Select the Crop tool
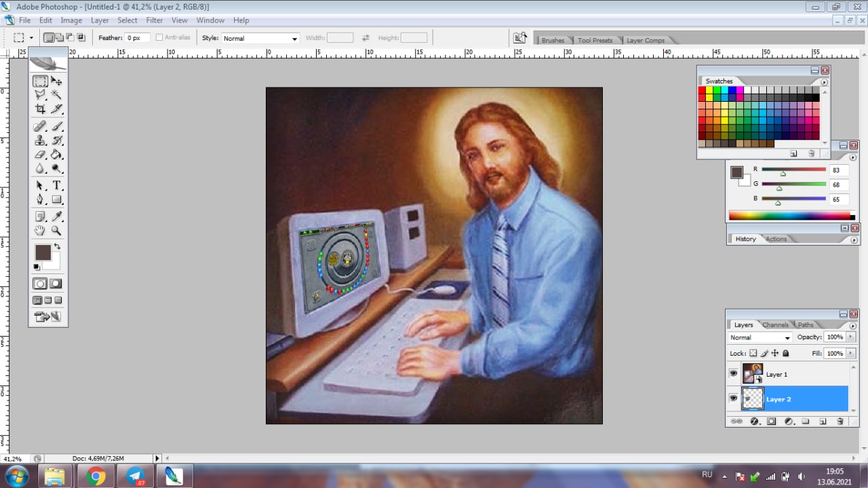868x488 pixels. point(40,109)
